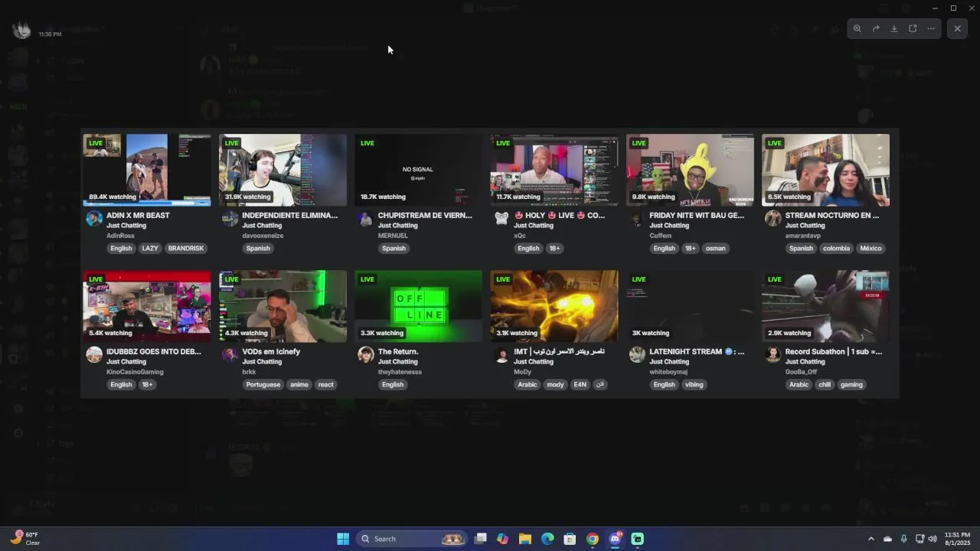Open the green OFF LINE thumbnail
The image size is (980, 551).
click(418, 306)
